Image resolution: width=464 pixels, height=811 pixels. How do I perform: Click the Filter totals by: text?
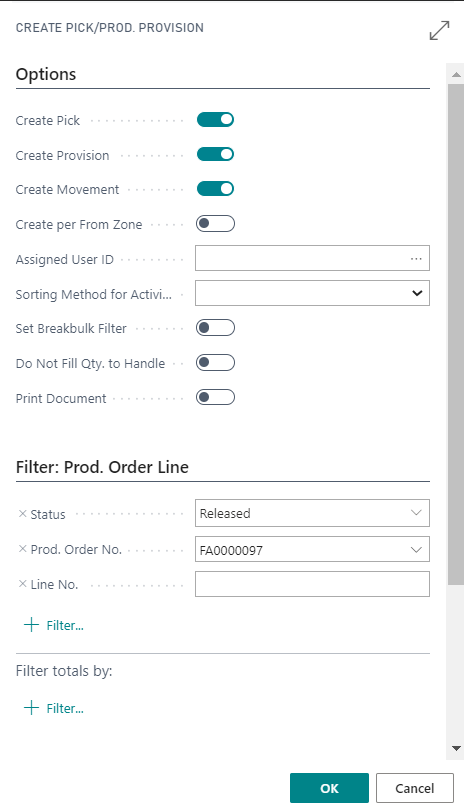pos(64,671)
